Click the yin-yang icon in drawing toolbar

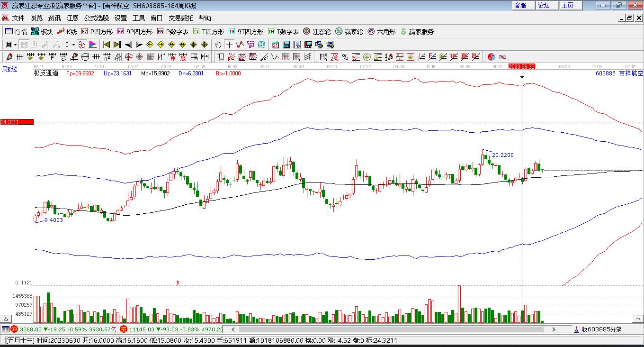click(492, 57)
